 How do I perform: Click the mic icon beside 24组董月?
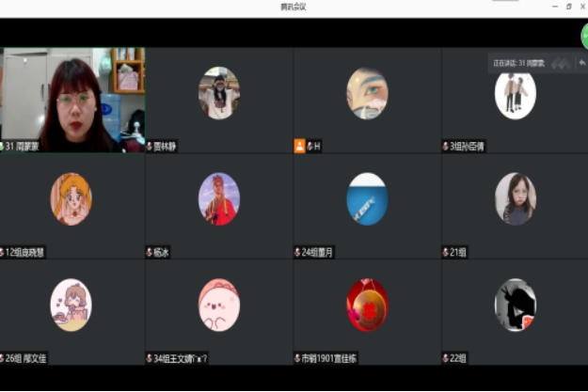coord(297,252)
